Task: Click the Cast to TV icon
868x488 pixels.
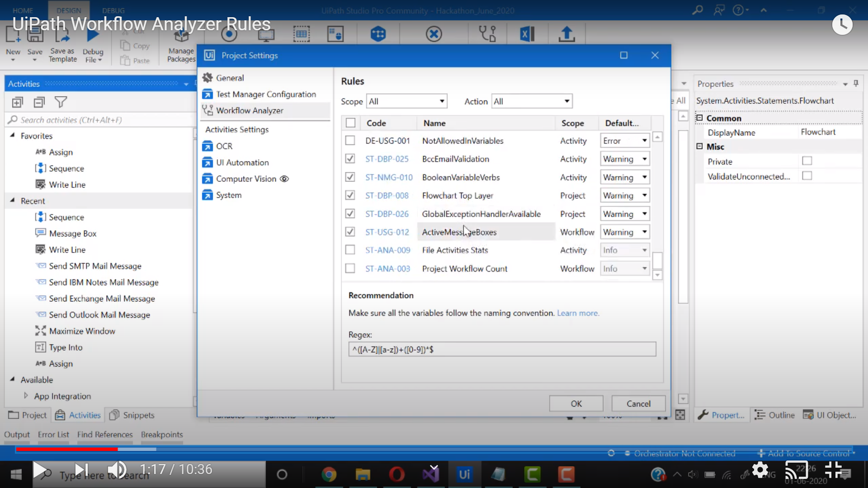Action: (797, 470)
